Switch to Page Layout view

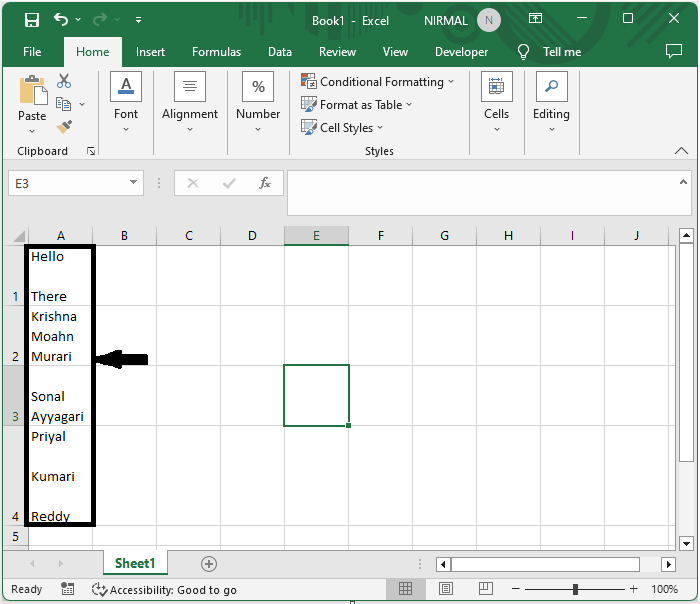(446, 589)
